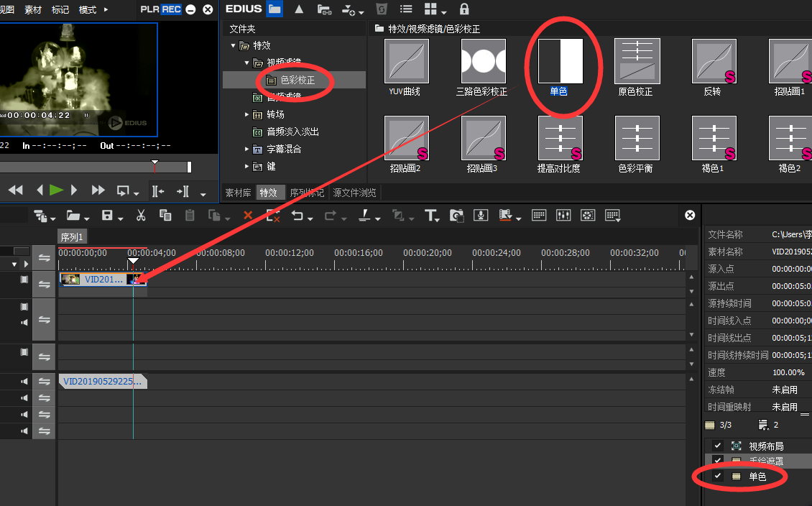Uncheck the 手绘遮罩 filter checkbox
Viewport: 812px width, 506px height.
click(717, 460)
